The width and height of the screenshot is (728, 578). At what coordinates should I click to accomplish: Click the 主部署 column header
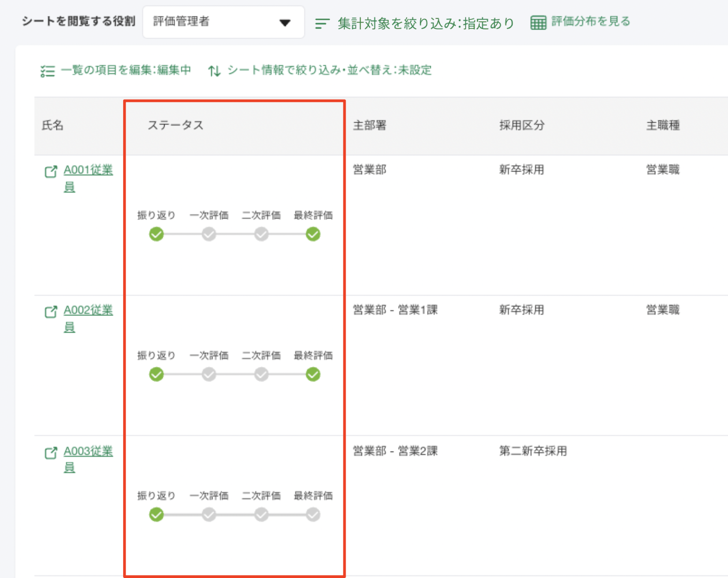(370, 125)
